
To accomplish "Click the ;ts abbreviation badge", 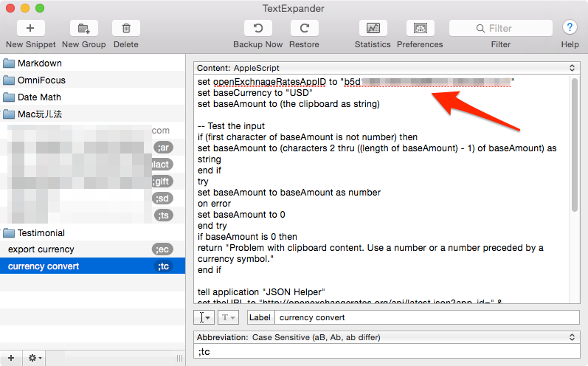I will [x=164, y=215].
